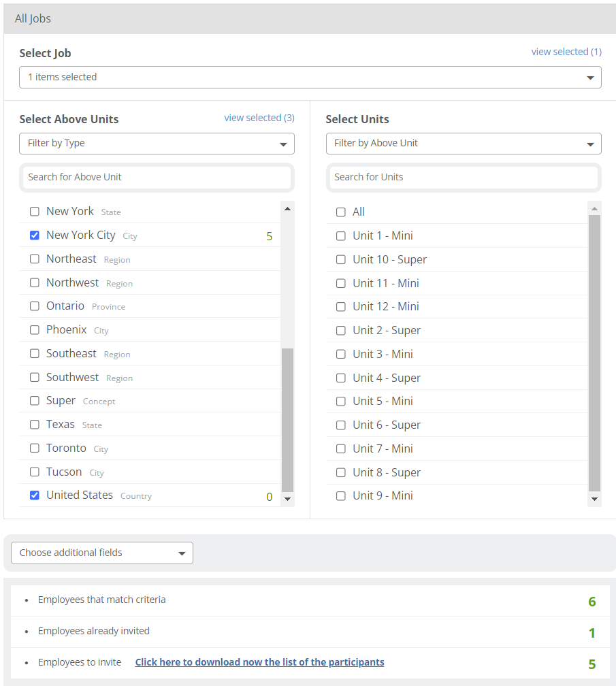The width and height of the screenshot is (616, 686).
Task: Check the Ontario province checkbox
Action: pyautogui.click(x=35, y=306)
